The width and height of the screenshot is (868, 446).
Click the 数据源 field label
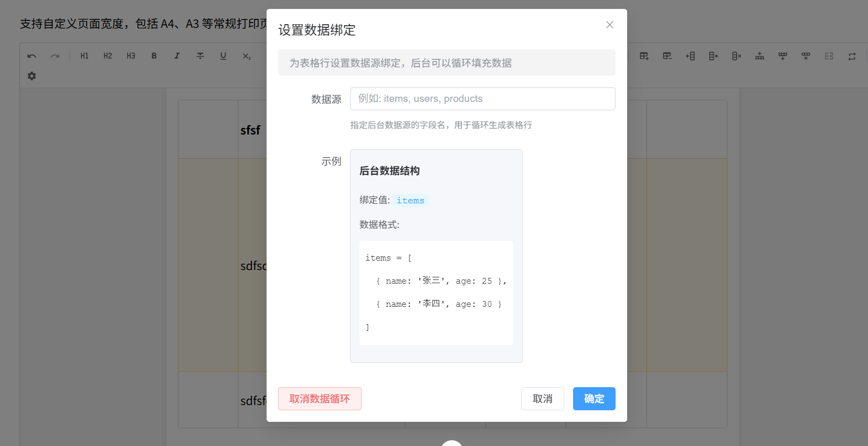[326, 99]
